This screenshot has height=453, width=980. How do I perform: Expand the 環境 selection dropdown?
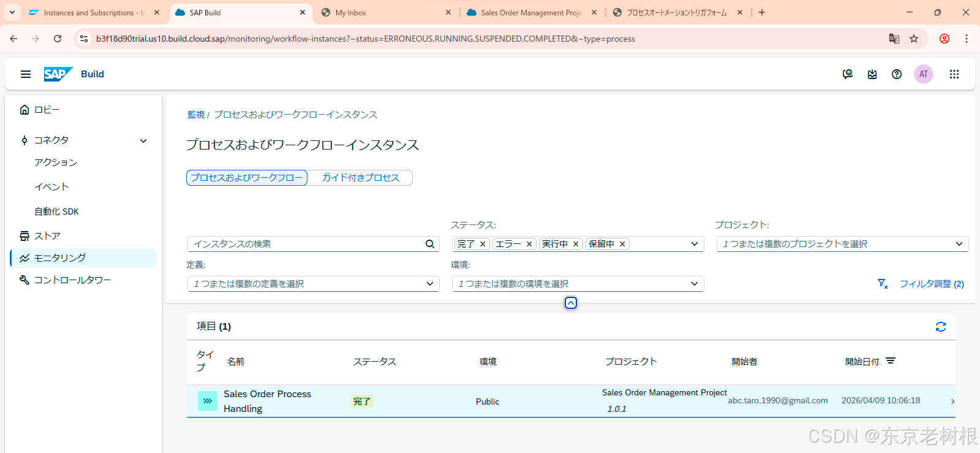pos(695,284)
